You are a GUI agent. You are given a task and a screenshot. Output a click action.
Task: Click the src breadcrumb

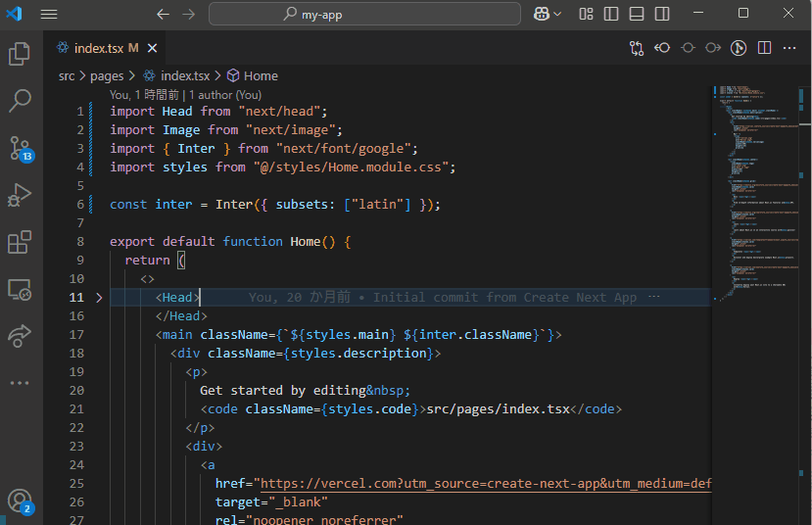[67, 76]
